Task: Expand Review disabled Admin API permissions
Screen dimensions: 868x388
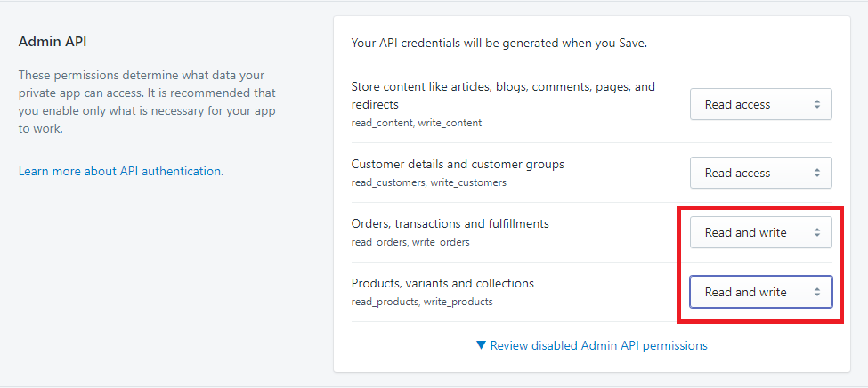Action: click(x=591, y=345)
